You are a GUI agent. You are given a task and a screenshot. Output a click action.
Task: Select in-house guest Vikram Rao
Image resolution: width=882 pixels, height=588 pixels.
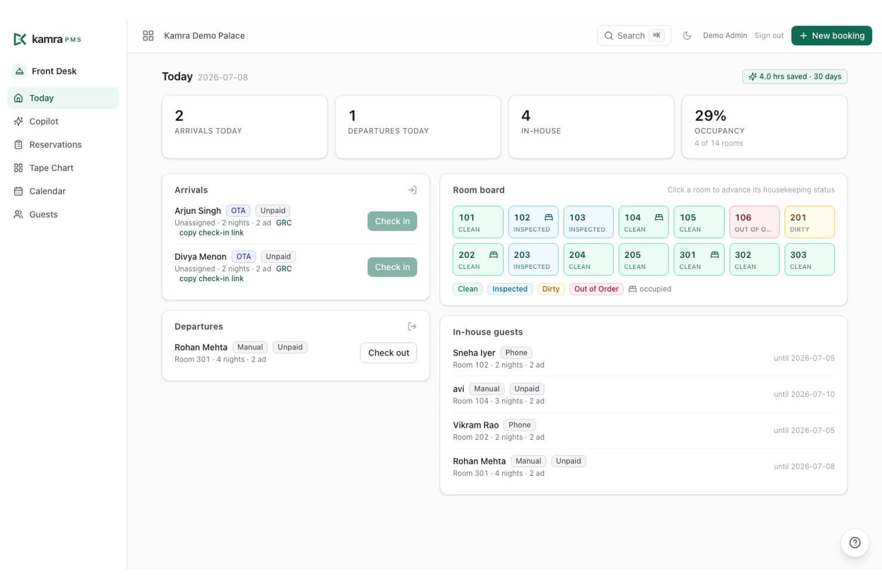pyautogui.click(x=644, y=431)
